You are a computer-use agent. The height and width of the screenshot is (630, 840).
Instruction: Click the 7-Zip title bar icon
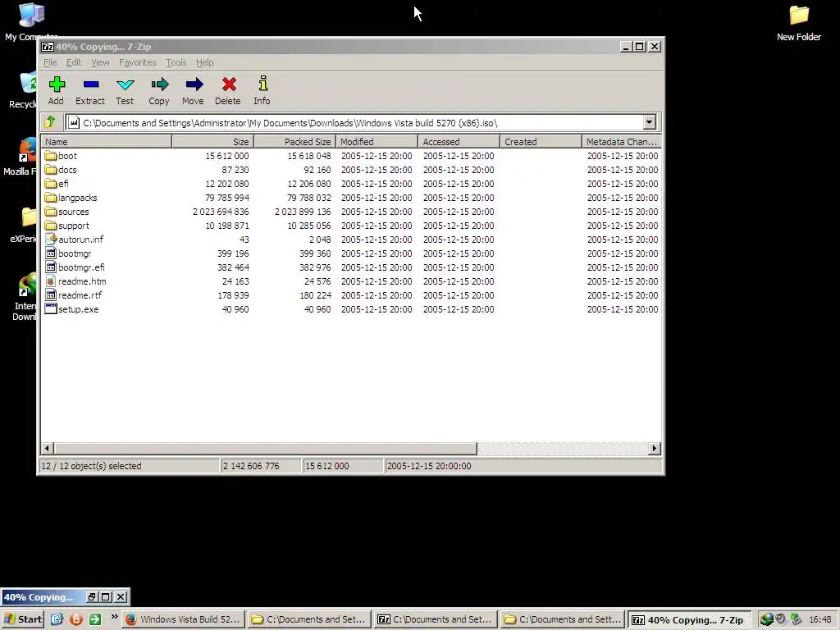[x=48, y=47]
